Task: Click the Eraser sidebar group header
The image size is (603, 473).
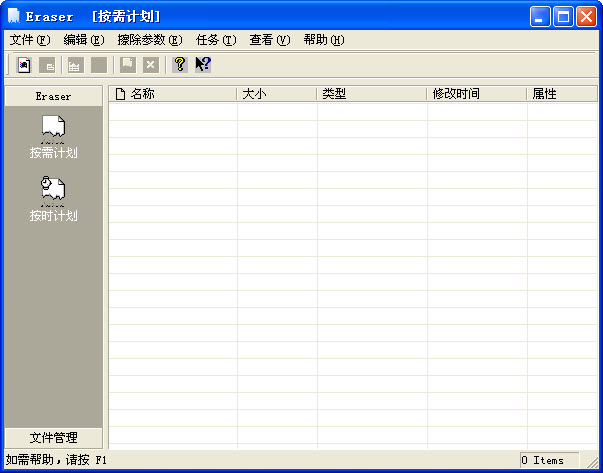Action: pos(53,96)
